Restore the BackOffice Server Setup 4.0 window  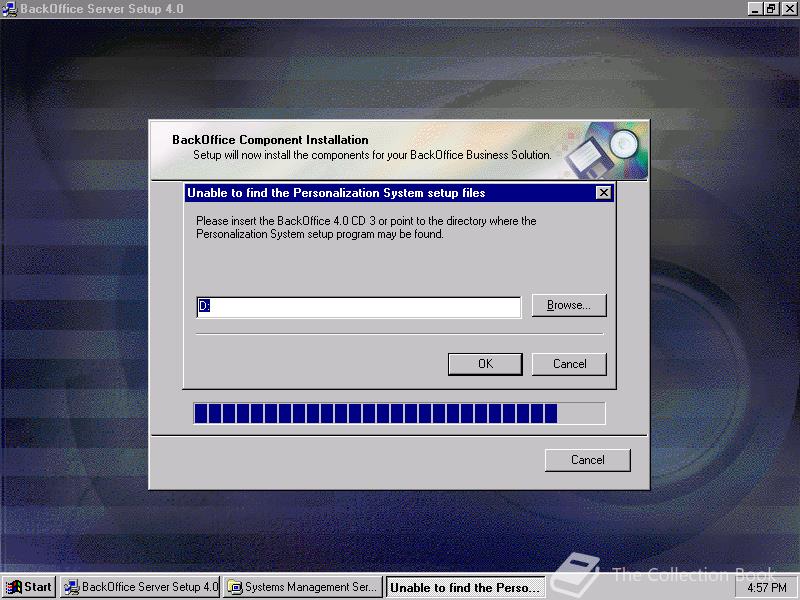point(770,9)
